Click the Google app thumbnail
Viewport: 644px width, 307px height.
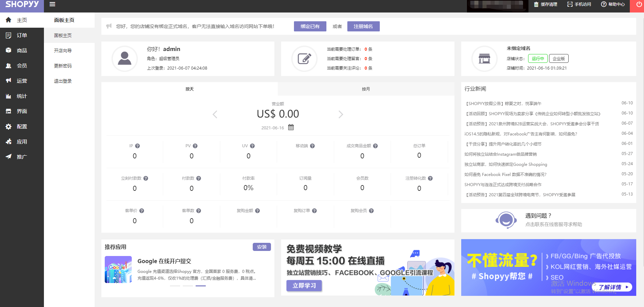click(118, 270)
